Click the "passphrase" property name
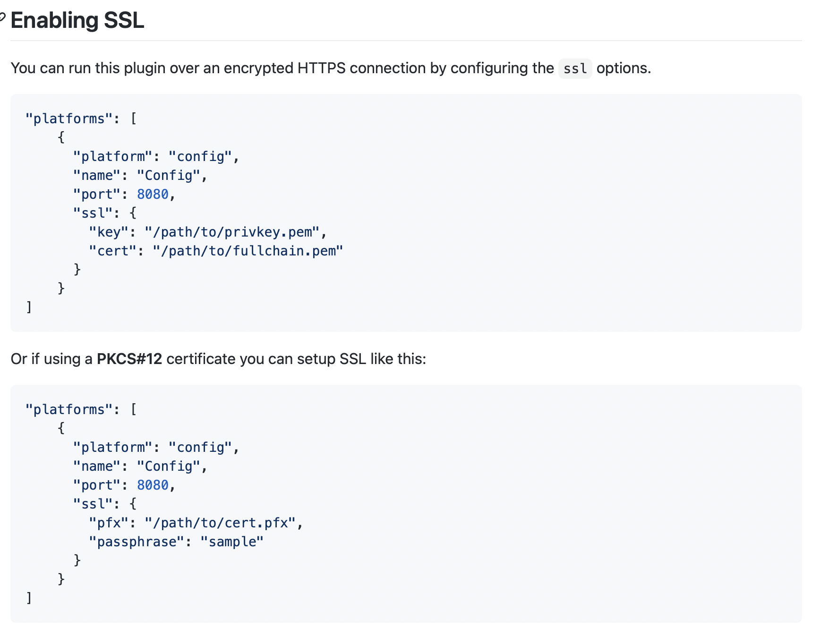 [x=137, y=542]
